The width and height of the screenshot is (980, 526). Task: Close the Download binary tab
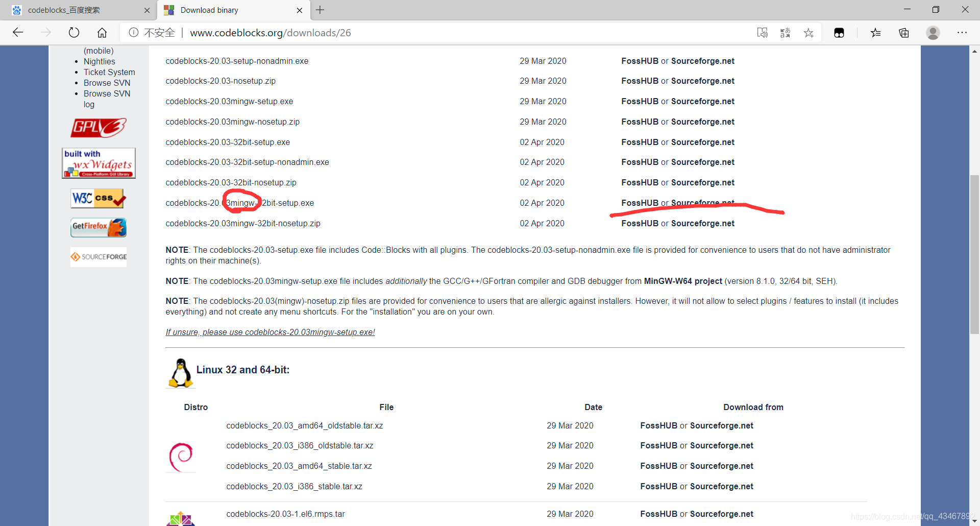click(300, 10)
